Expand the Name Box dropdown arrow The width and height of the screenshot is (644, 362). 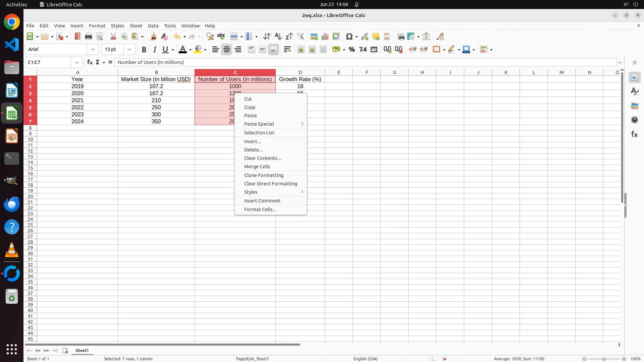(x=77, y=62)
